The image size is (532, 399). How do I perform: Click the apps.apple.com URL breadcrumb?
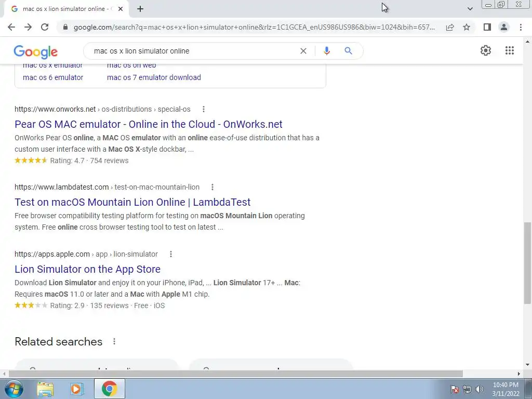tap(86, 254)
